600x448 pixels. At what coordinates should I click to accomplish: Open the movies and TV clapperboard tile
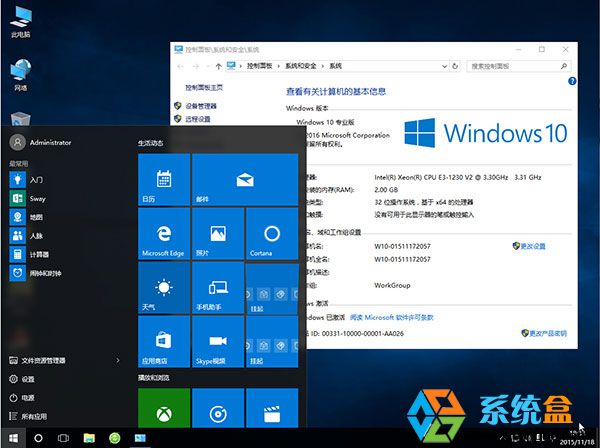pos(272,408)
